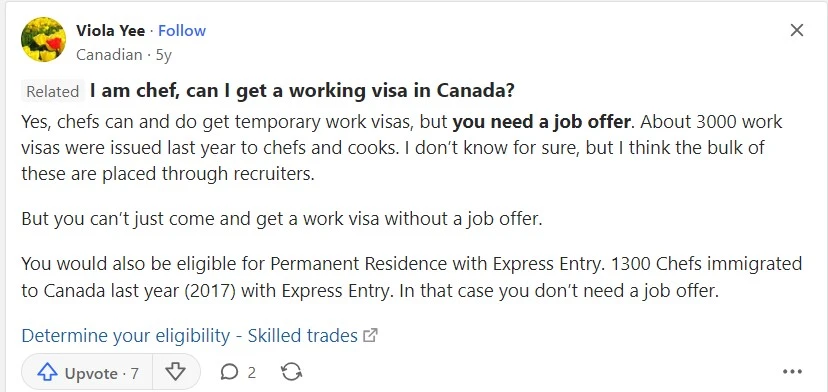Click the 5y answer timestamp
Viewport: 828px width, 392px height.
tap(164, 55)
